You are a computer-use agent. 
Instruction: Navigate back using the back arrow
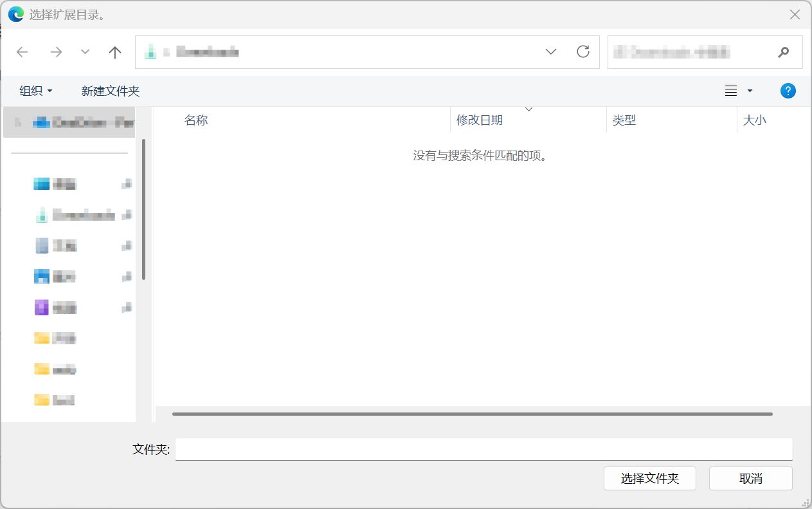point(22,52)
